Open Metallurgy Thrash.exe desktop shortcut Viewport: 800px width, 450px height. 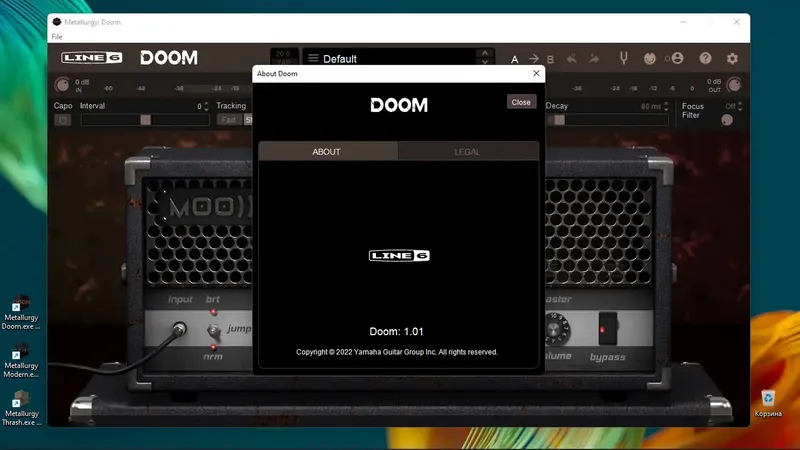[21, 408]
